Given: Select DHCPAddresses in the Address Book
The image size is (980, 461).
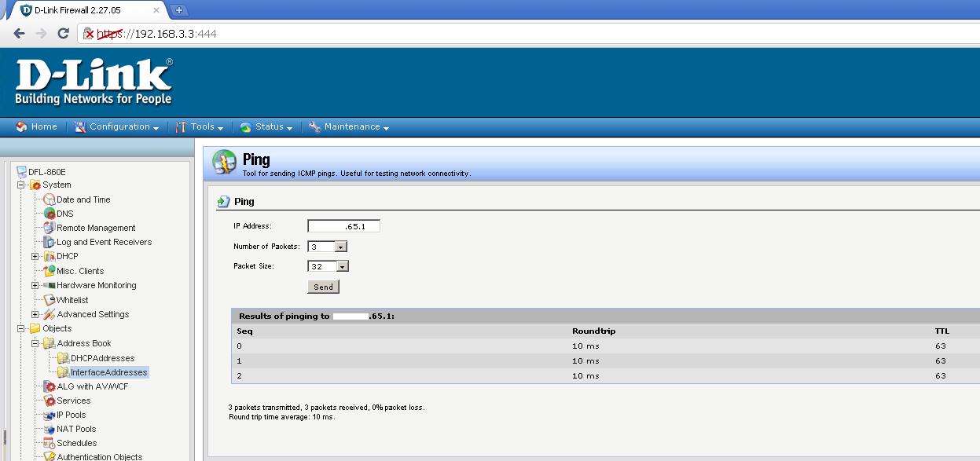Looking at the screenshot, I should point(102,358).
